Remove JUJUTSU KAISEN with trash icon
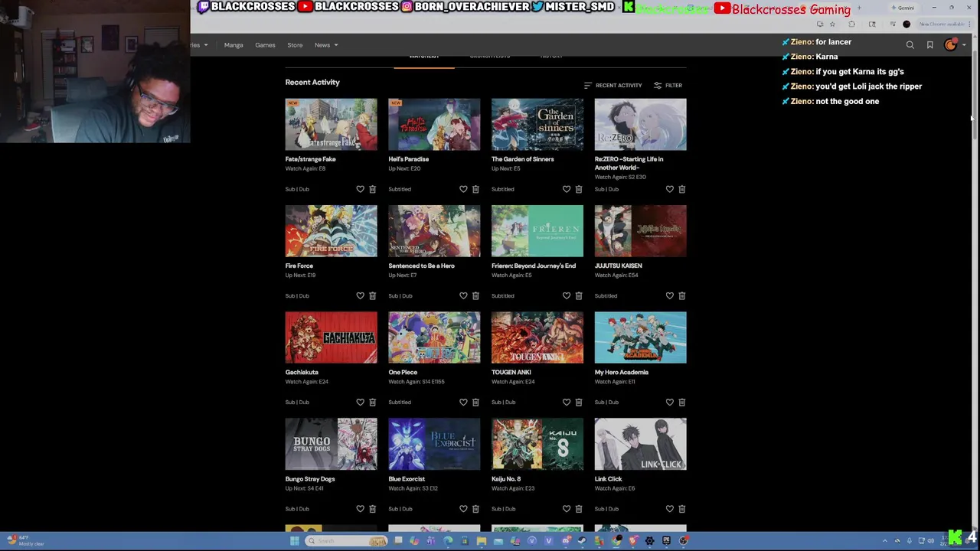This screenshot has width=980, height=551. [681, 295]
